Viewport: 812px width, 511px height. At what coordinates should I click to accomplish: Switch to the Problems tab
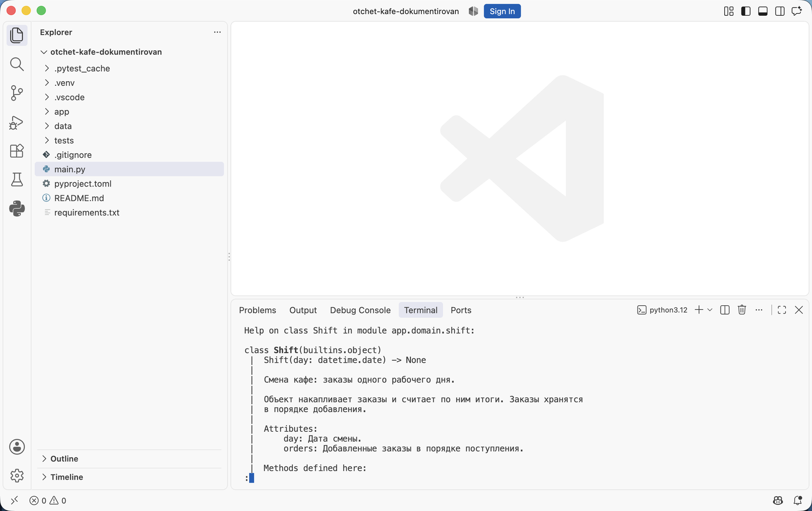point(257,310)
